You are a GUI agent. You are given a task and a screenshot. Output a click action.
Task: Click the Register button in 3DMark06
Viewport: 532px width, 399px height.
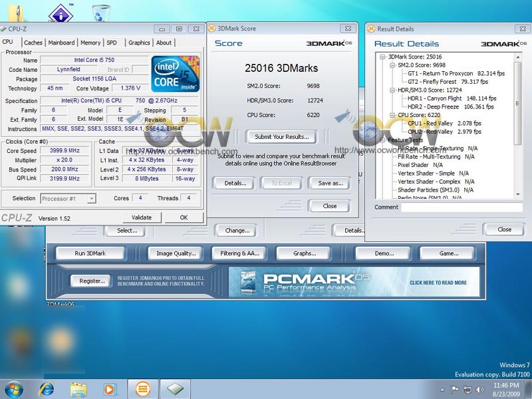click(92, 281)
